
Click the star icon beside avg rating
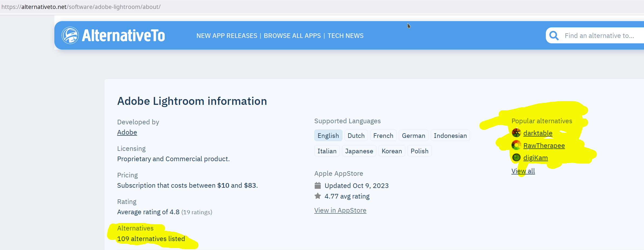click(x=318, y=196)
